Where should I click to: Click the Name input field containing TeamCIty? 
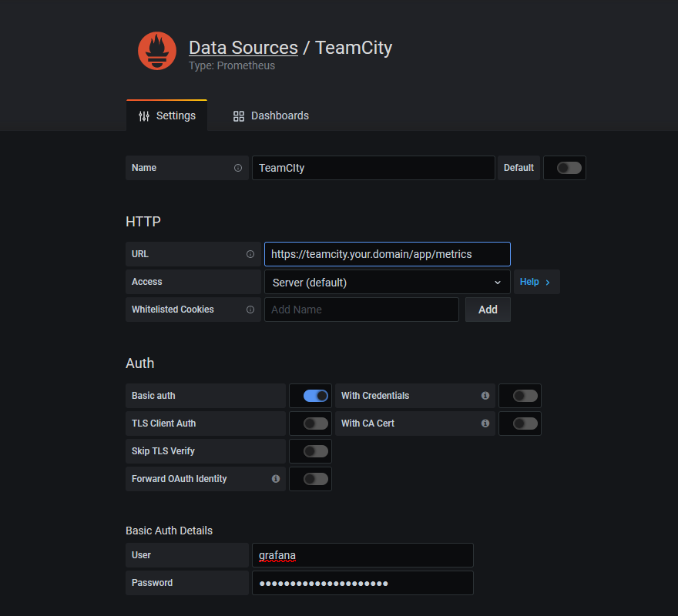(374, 168)
